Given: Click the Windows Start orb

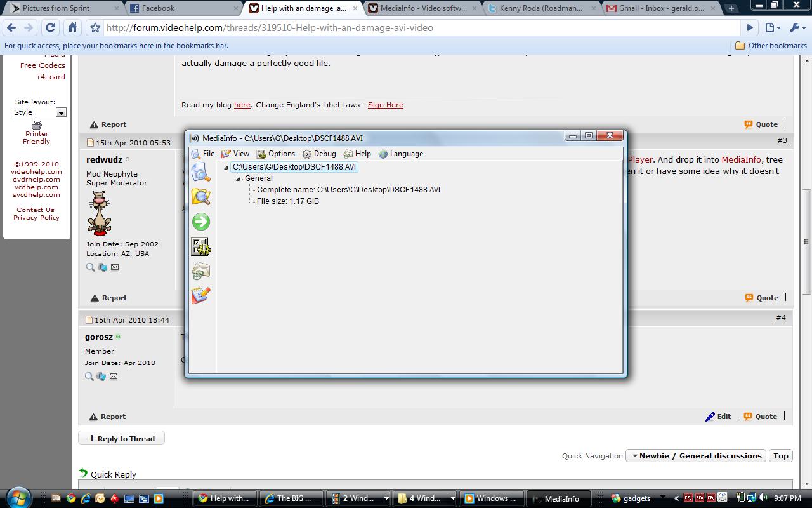Looking at the screenshot, I should 17,497.
